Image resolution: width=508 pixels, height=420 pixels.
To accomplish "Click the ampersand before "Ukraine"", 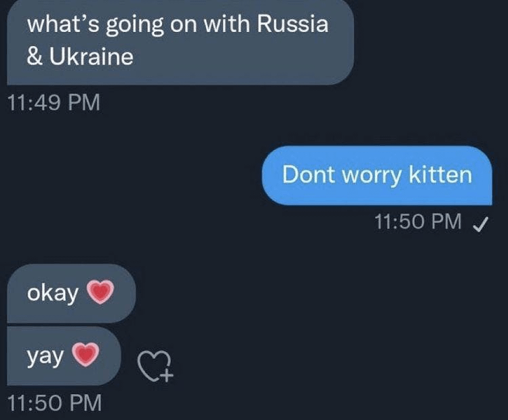I will point(34,57).
